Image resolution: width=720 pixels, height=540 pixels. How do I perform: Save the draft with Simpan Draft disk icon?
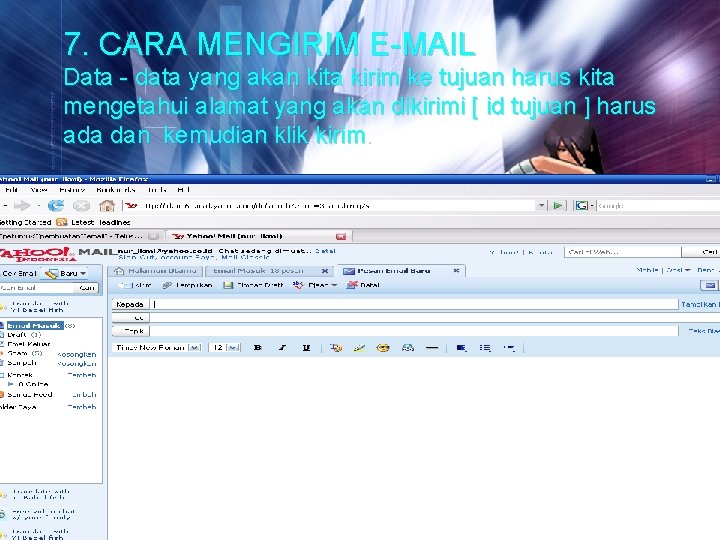point(228,285)
